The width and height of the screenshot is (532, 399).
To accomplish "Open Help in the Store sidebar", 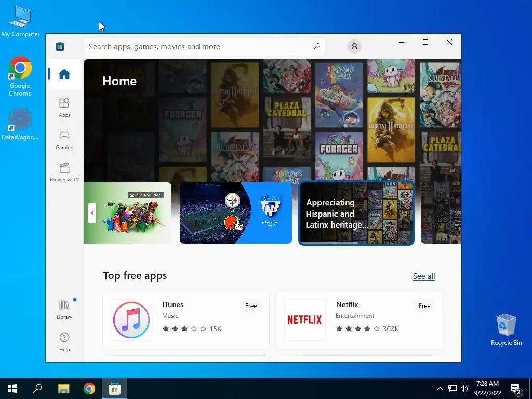I will tap(64, 342).
